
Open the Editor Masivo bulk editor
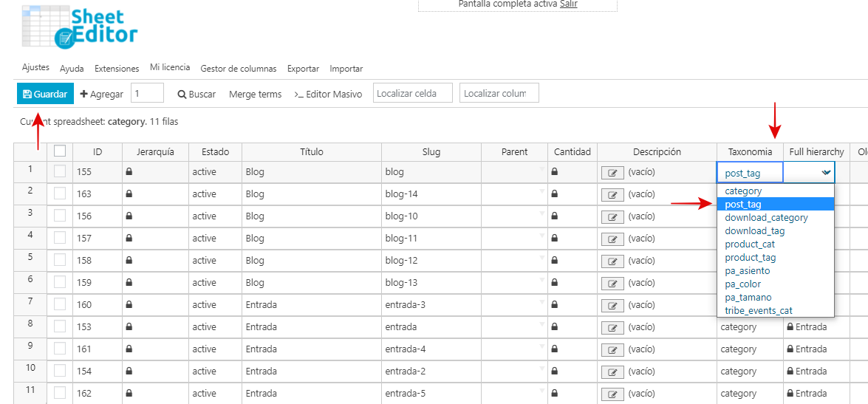click(328, 94)
